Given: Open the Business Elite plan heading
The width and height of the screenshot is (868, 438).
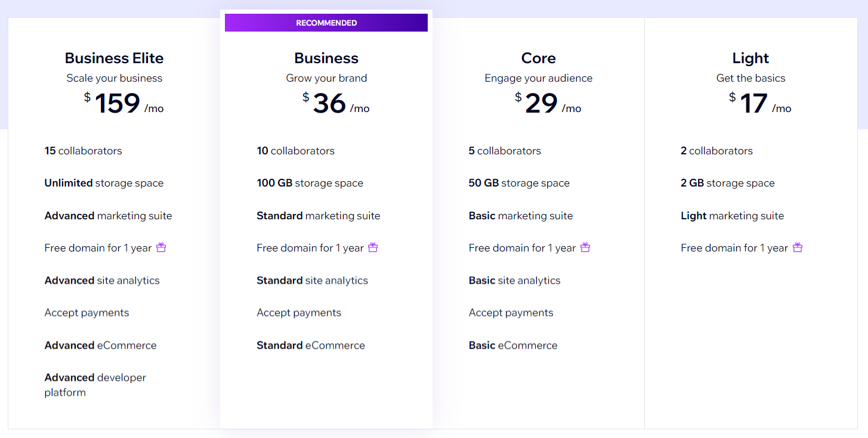Looking at the screenshot, I should pos(114,58).
